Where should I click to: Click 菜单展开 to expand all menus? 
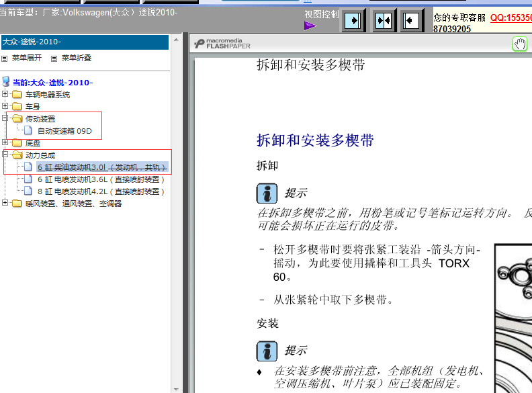coord(27,58)
